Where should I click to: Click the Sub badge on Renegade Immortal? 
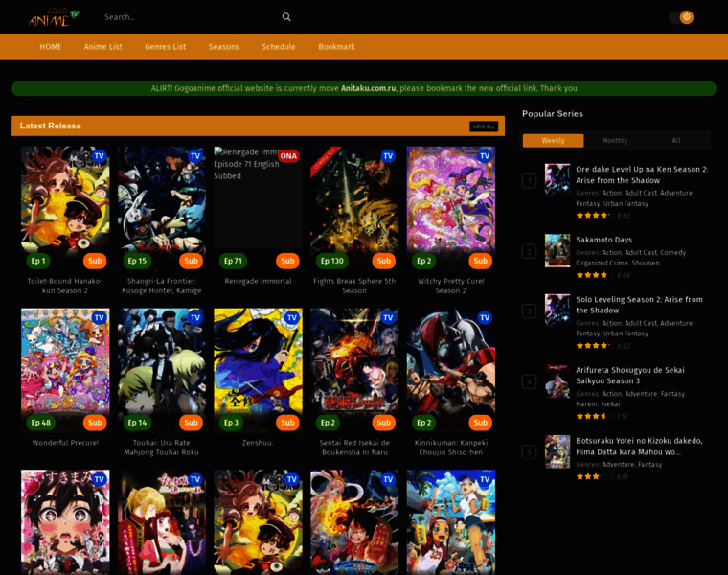(x=287, y=261)
